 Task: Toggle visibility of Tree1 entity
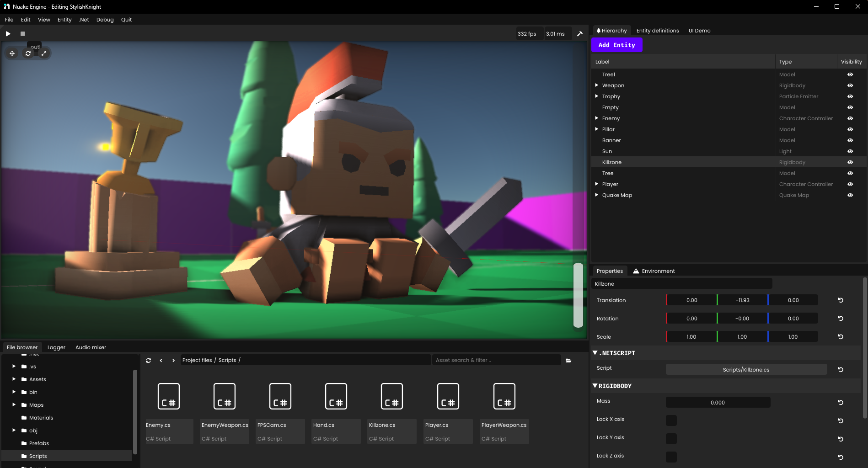850,74
